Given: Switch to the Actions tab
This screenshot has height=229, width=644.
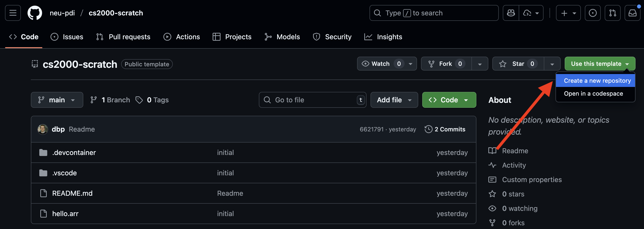Looking at the screenshot, I should point(182,37).
